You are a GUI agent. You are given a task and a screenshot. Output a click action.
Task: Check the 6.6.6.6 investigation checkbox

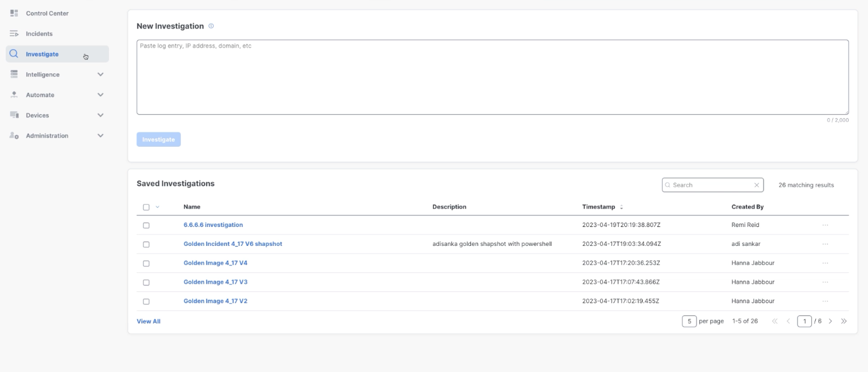pos(146,225)
